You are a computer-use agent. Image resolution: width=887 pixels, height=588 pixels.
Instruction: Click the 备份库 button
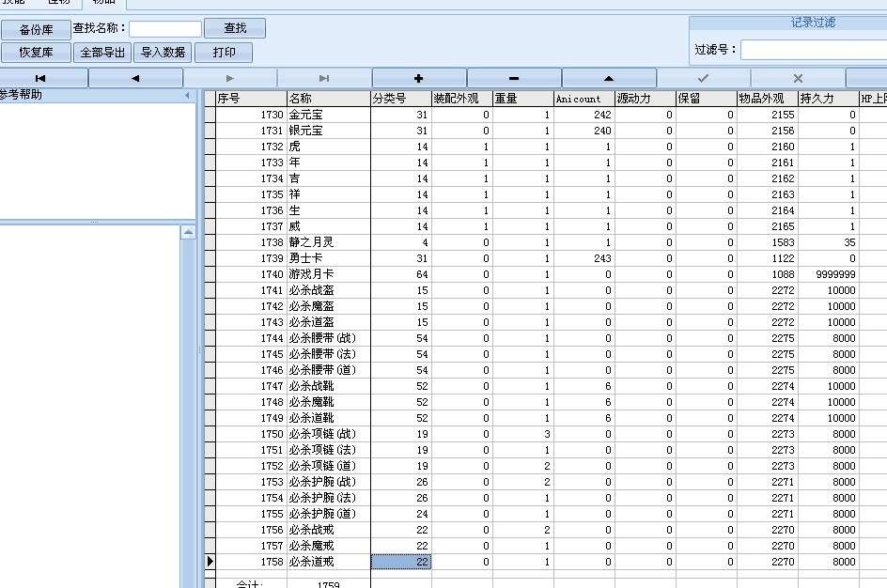[x=36, y=29]
